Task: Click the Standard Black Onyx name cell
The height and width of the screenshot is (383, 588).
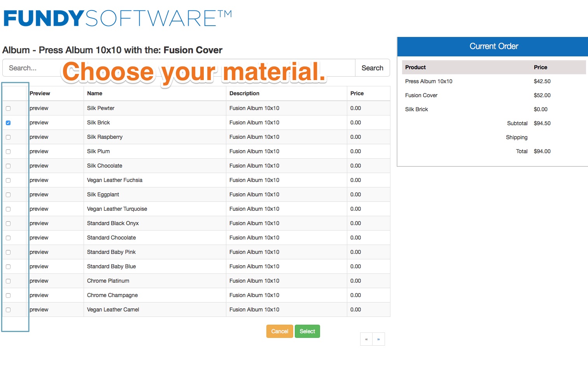Action: (x=155, y=223)
